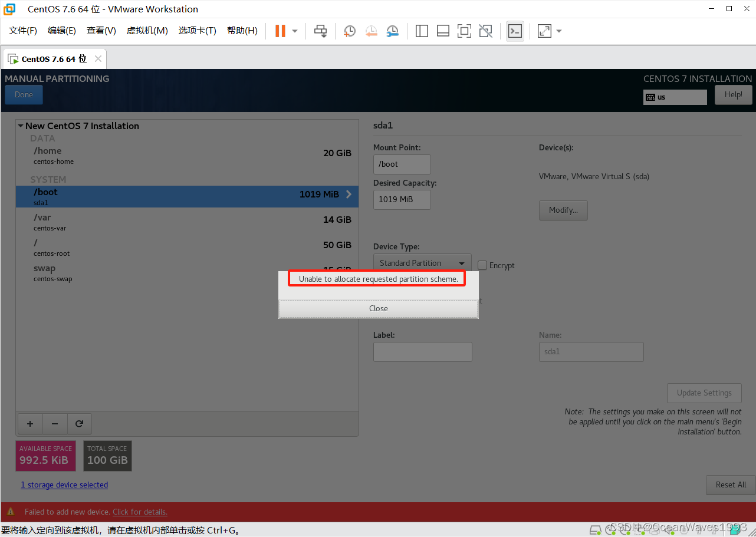Click the Update Settings button

click(x=704, y=393)
